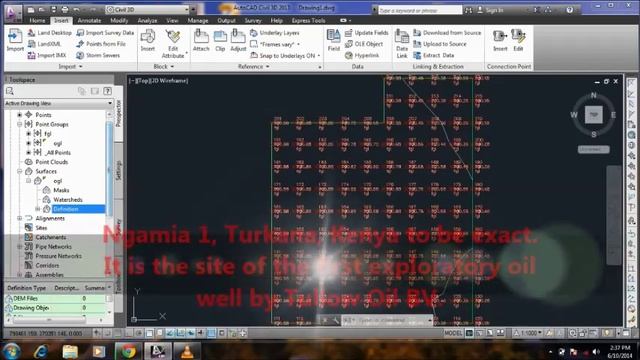Click the DEM Files row

point(56,298)
